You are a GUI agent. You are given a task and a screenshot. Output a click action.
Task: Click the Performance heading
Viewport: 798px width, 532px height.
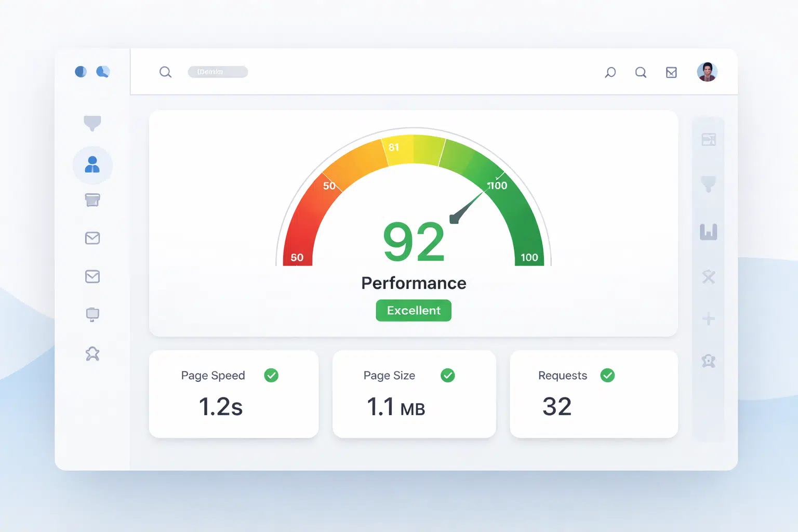414,283
